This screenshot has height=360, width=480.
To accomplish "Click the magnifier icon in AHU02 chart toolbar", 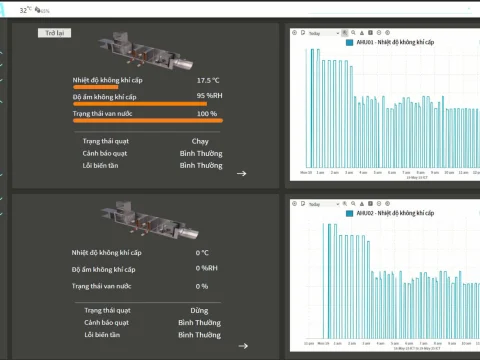I will pyautogui.click(x=353, y=204).
